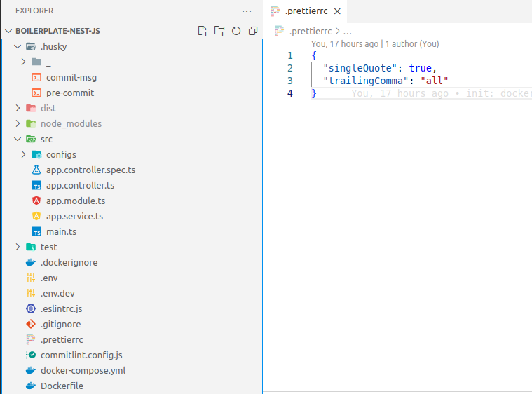Click the New Folder icon in Explorer
The height and width of the screenshot is (394, 532).
[x=219, y=31]
